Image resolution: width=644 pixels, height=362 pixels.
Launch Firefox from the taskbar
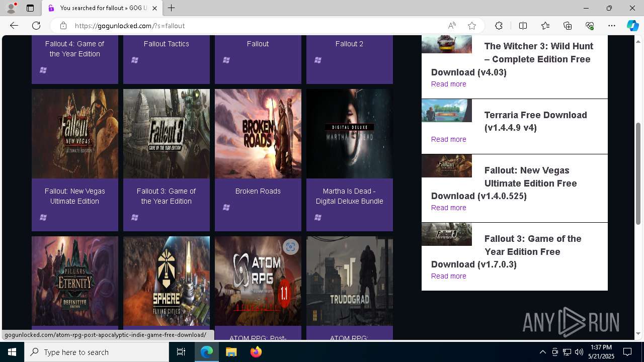[x=256, y=352]
